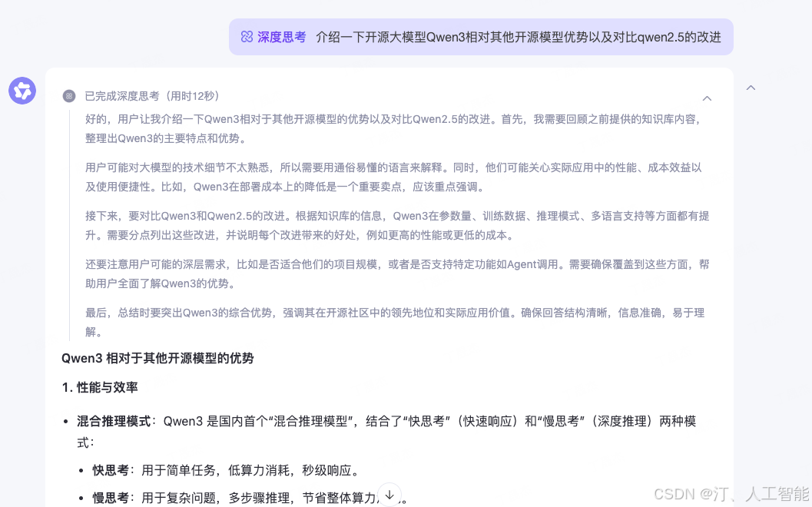
Task: Click the thinking paragraph starting 还要注意用户可能
Action: click(397, 274)
